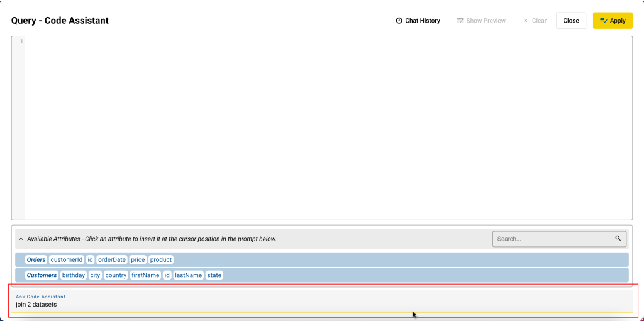Screen dimensions: 644x321
Task: Insert the country attribute
Action: pyautogui.click(x=116, y=275)
